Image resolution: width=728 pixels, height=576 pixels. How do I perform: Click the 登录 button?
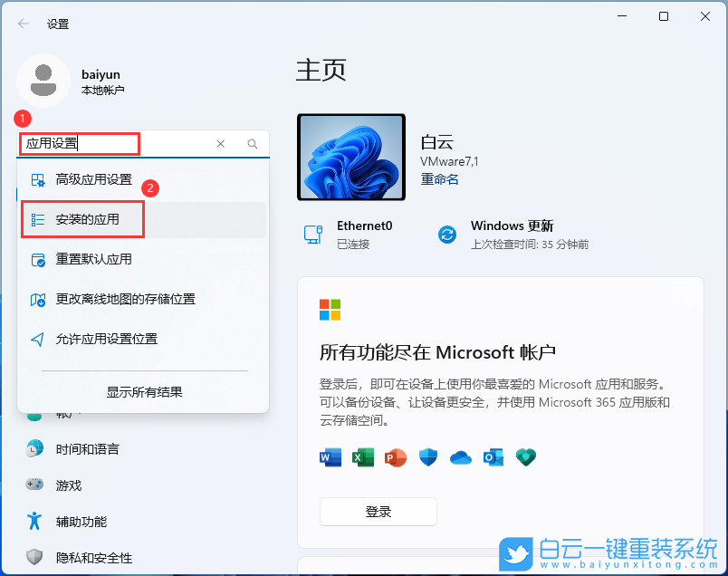tap(378, 512)
